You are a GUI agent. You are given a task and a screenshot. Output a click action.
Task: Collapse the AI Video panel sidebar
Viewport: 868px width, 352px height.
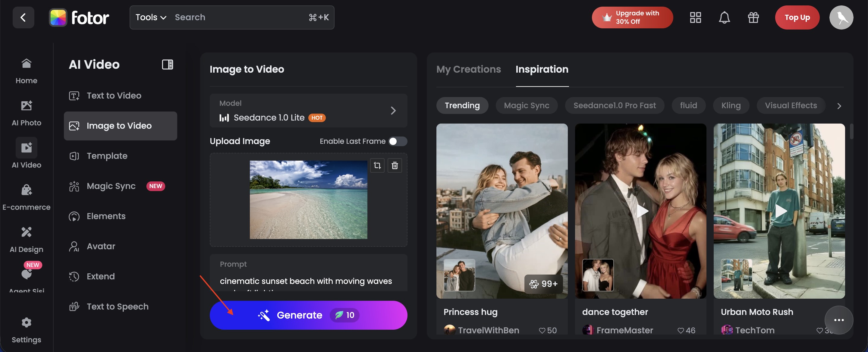[168, 64]
